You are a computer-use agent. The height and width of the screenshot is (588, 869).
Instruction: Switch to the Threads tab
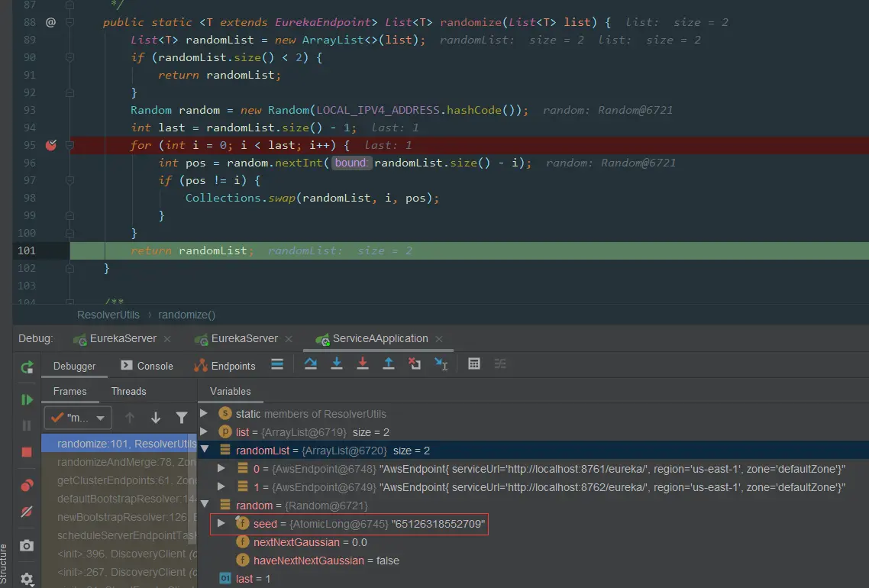pos(128,391)
